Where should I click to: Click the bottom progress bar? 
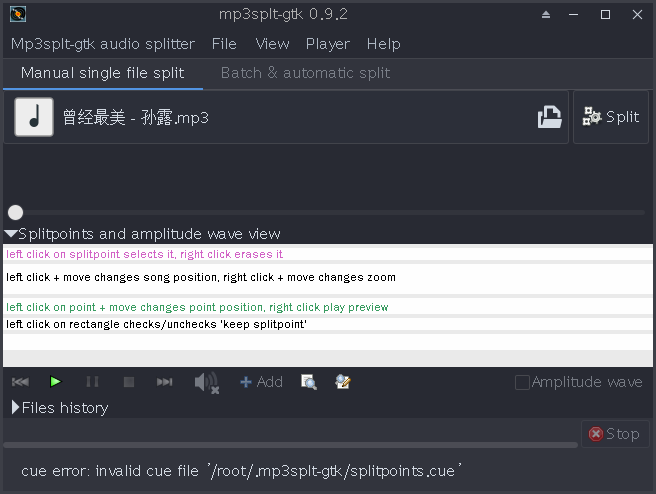click(x=291, y=445)
